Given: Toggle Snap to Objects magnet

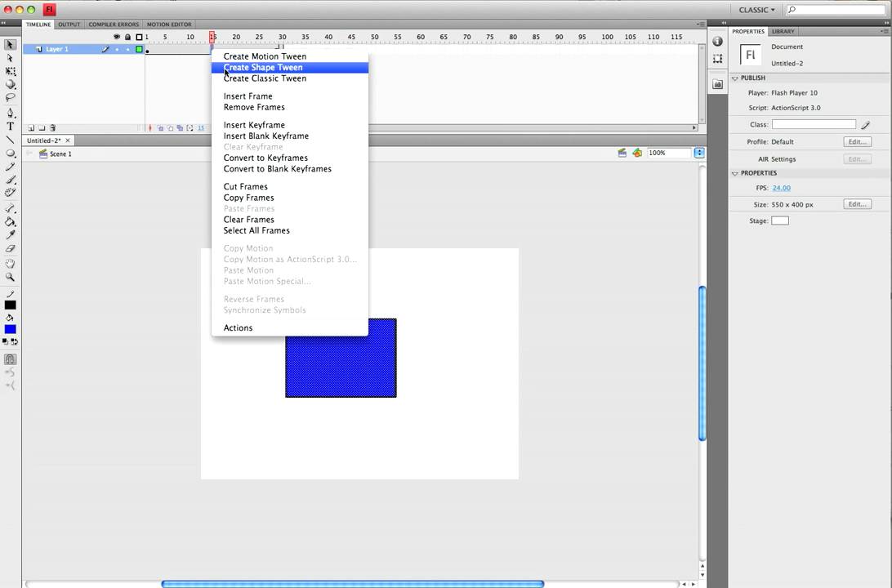Looking at the screenshot, I should click(x=11, y=359).
